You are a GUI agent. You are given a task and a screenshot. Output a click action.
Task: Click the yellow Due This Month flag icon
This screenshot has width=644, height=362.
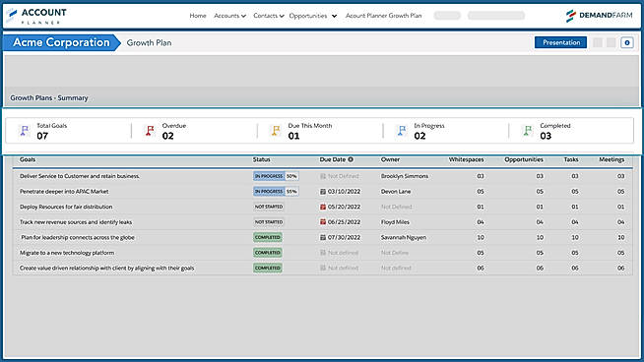click(276, 131)
